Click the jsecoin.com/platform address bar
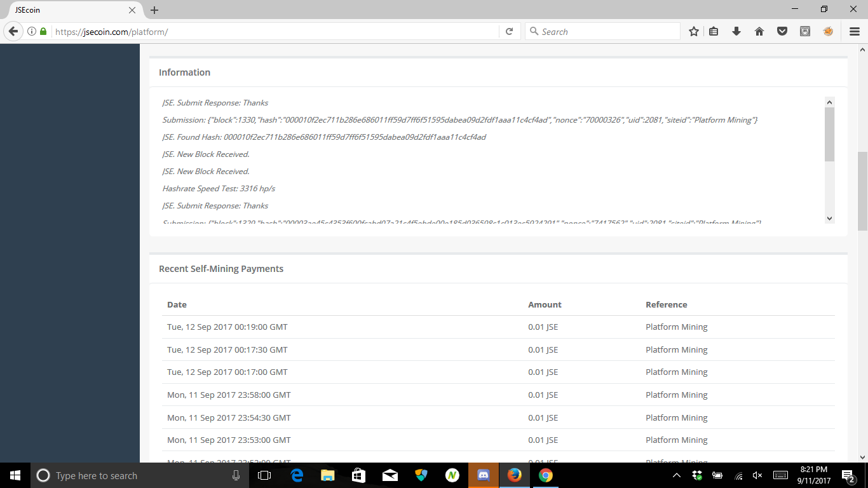This screenshot has width=868, height=488. [276, 31]
